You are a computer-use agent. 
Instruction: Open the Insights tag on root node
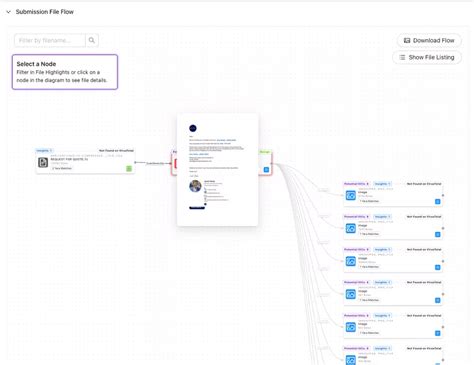44,151
